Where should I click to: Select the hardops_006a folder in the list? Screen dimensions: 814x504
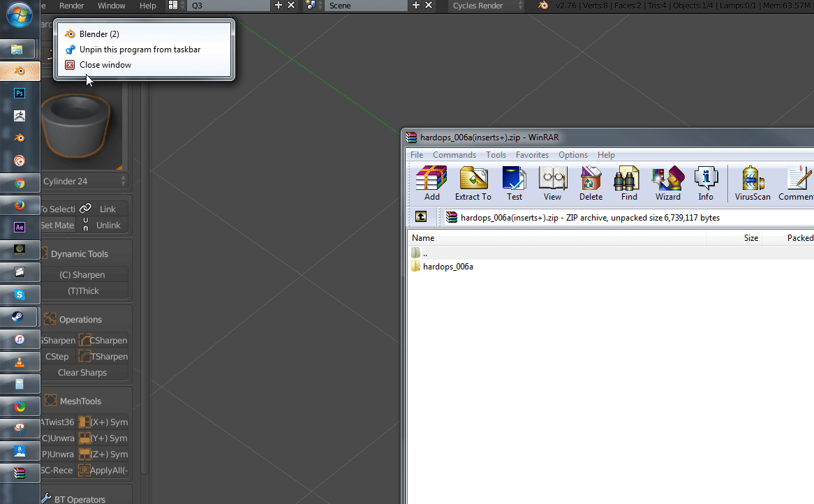point(447,267)
